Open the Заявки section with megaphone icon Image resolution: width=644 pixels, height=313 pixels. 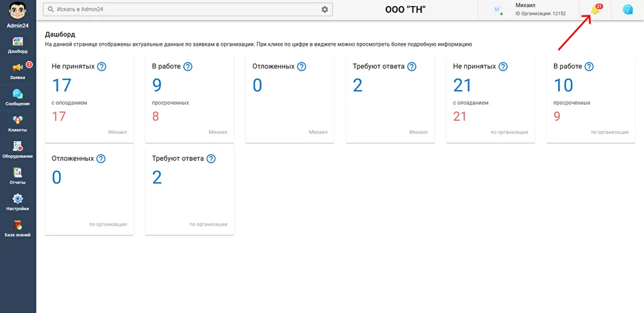[x=17, y=71]
